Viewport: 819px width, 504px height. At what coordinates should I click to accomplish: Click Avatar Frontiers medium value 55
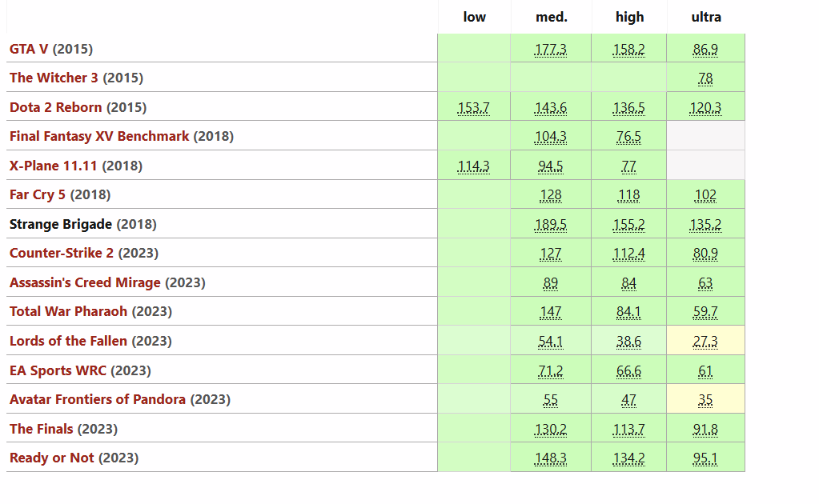(x=551, y=400)
